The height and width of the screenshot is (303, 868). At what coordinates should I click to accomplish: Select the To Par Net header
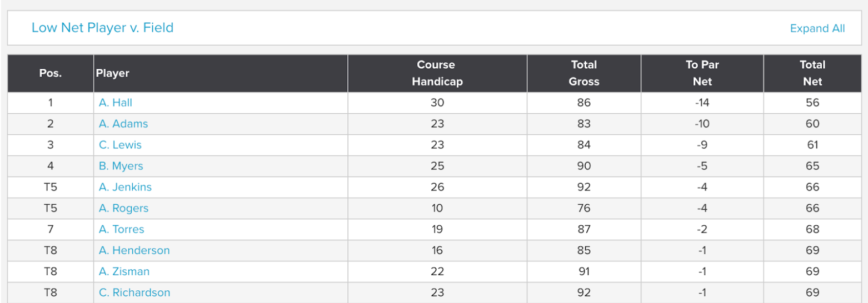[702, 73]
